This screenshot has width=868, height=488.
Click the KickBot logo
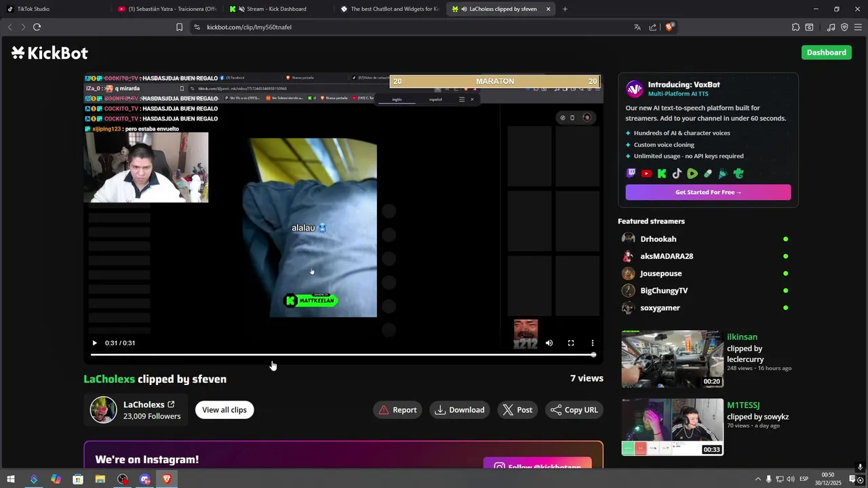pos(50,53)
